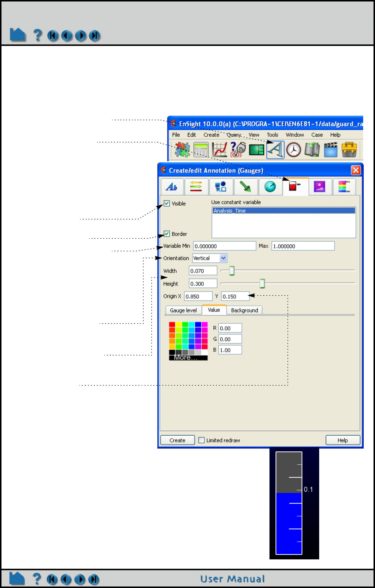Uncheck the Visible checkbox

tap(167, 203)
